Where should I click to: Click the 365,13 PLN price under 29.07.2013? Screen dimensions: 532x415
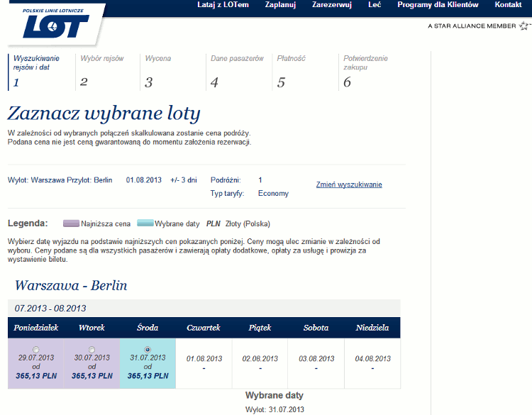coord(36,376)
